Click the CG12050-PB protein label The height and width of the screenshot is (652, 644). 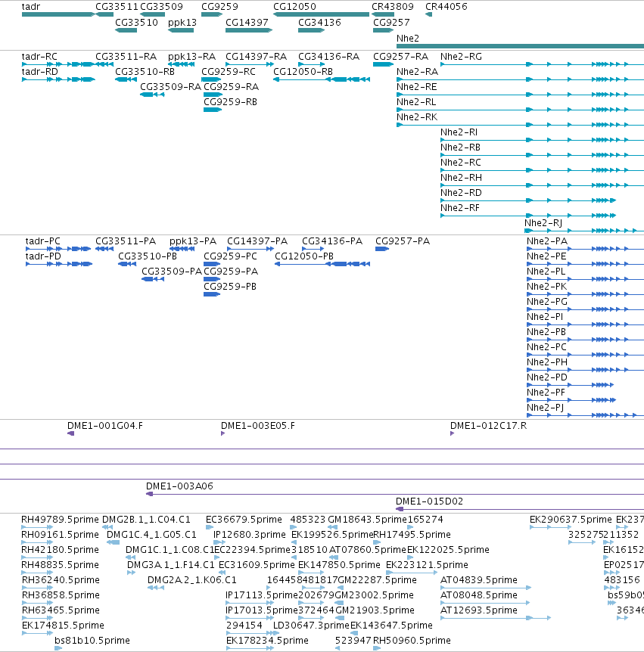(304, 256)
